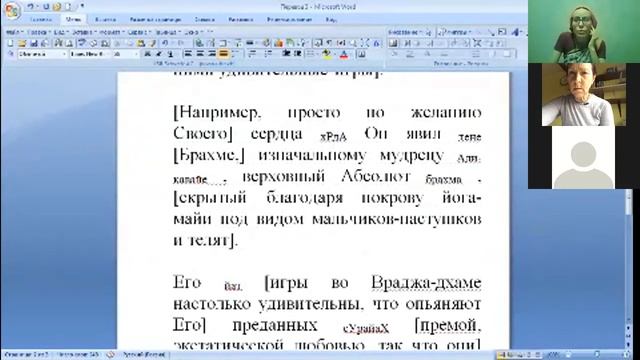Toggle italic formatting
The width and height of the screenshot is (640, 360).
(159, 54)
